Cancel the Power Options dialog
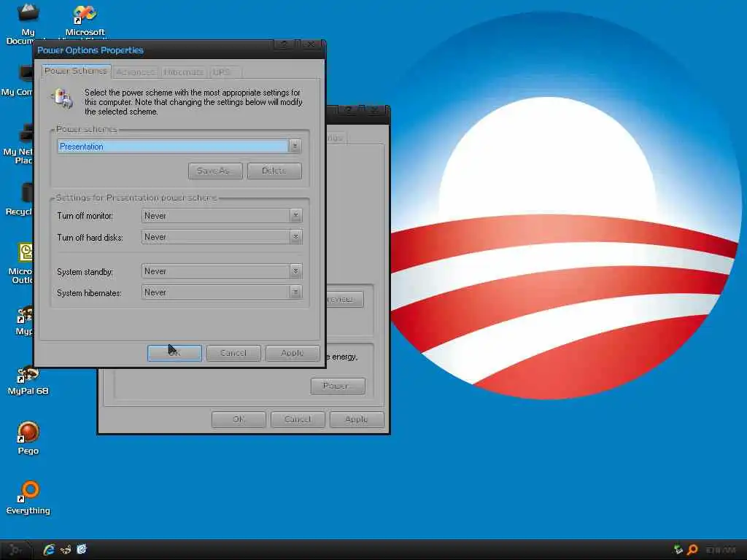Image resolution: width=747 pixels, height=560 pixels. (x=233, y=353)
